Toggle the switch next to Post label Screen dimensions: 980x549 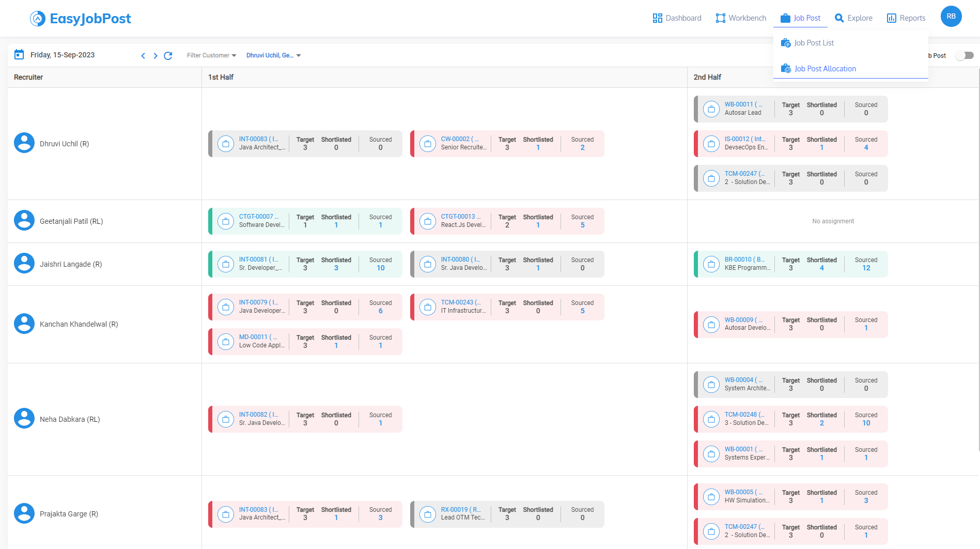(964, 56)
